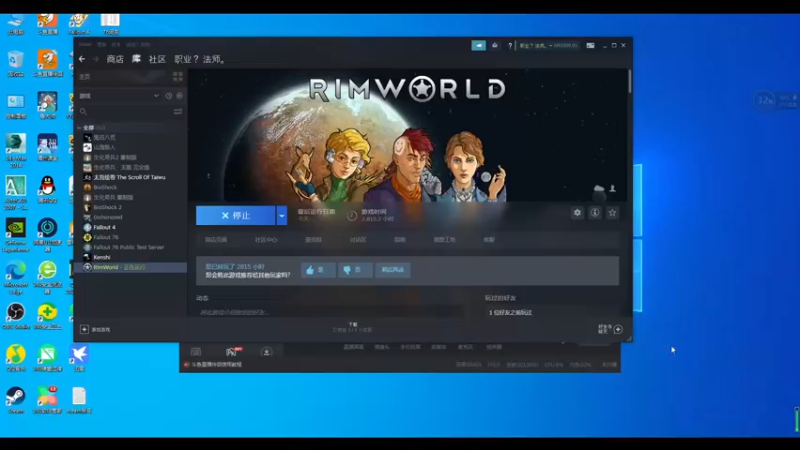Open advanced library filter settings icon

[178, 111]
